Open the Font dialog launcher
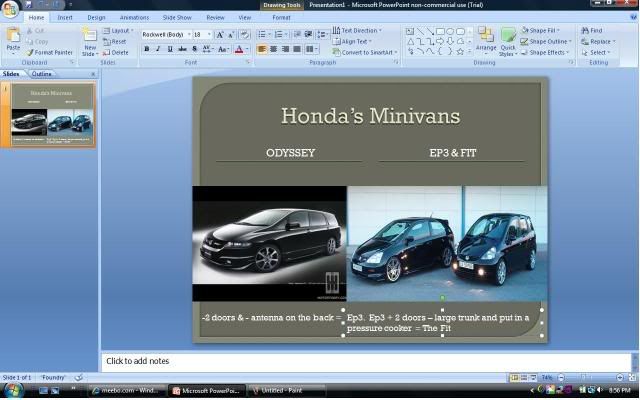The width and height of the screenshot is (640, 400). tap(248, 62)
